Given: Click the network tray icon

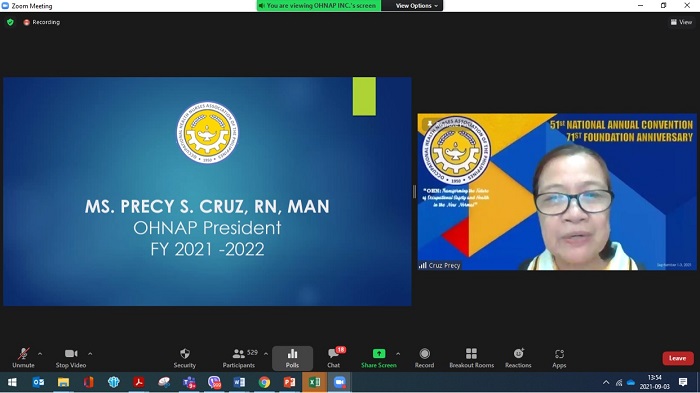Looking at the screenshot, I should pos(619,383).
